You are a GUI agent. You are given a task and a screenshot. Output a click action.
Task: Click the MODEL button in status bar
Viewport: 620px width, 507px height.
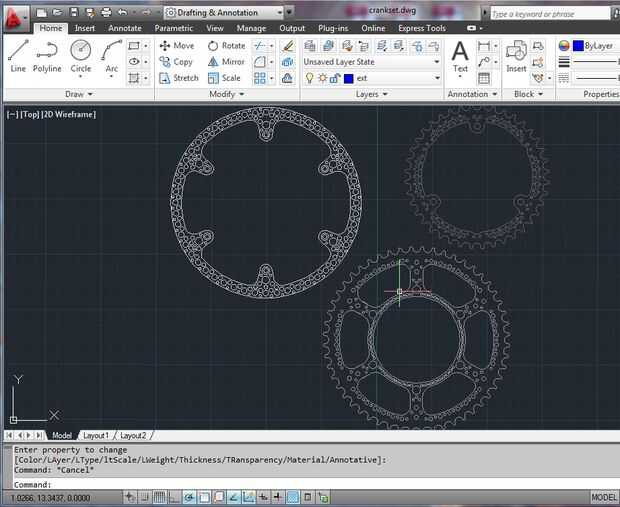pos(604,497)
